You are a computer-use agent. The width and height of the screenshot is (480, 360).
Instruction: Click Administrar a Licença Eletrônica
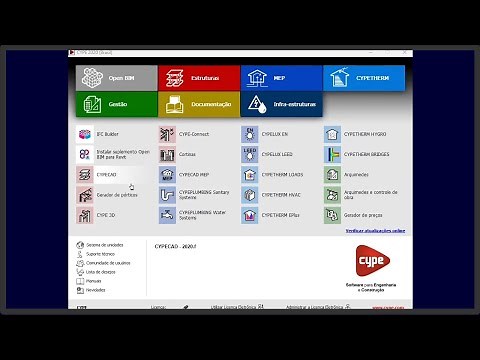(x=318, y=307)
